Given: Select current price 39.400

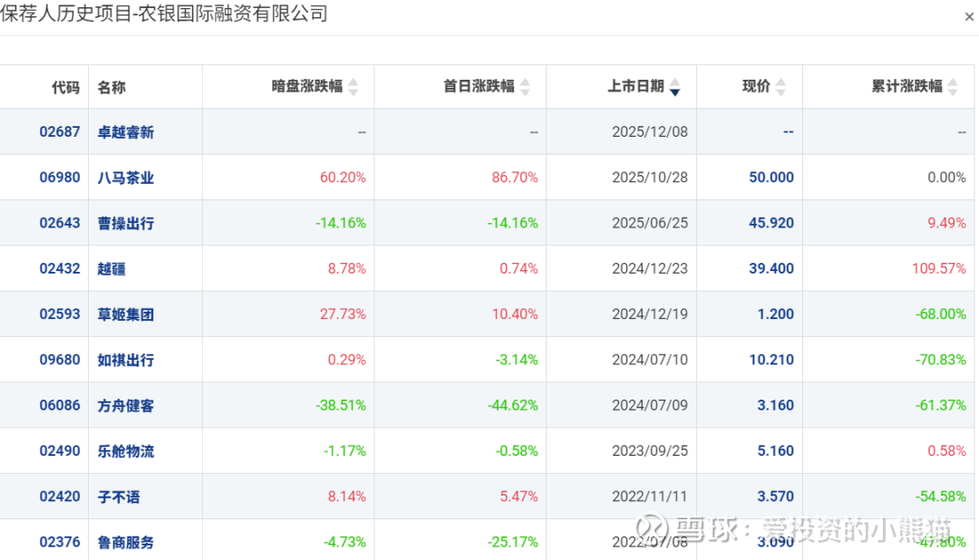Looking at the screenshot, I should 771,268.
